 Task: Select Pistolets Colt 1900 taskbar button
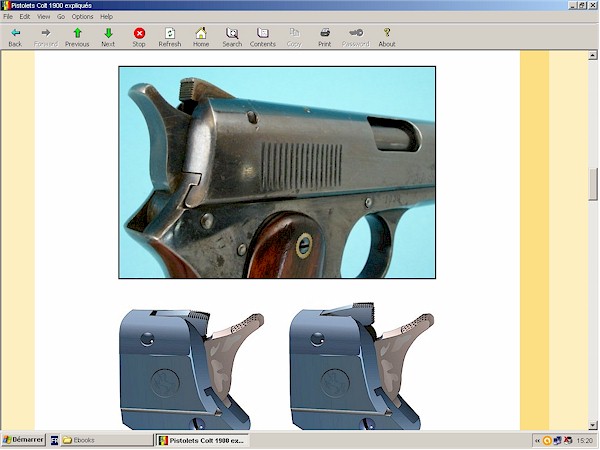click(202, 440)
